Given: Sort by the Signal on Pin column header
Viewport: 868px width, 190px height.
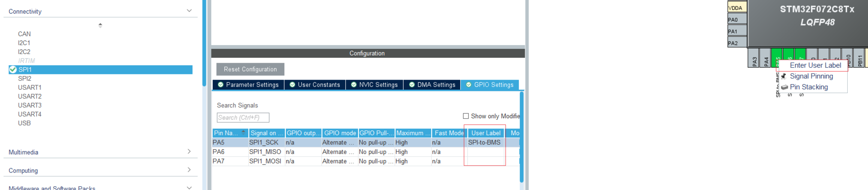Looking at the screenshot, I should (x=267, y=133).
